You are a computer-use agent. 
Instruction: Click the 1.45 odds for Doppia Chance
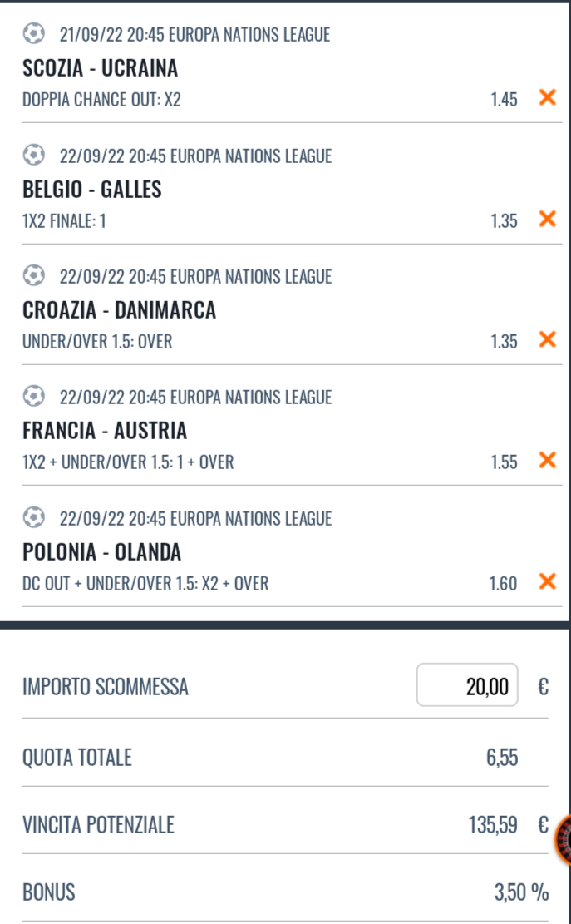tap(504, 100)
